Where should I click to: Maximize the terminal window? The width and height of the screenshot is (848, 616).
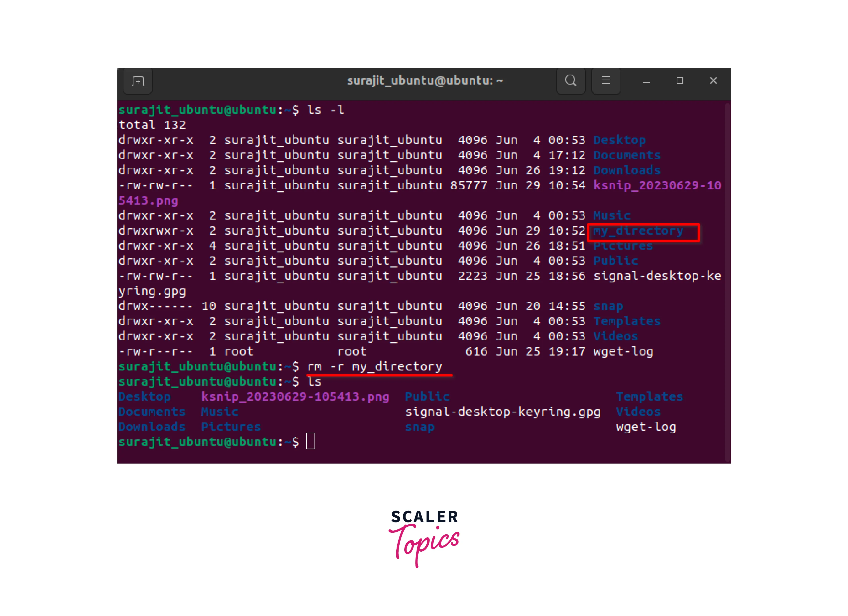680,81
